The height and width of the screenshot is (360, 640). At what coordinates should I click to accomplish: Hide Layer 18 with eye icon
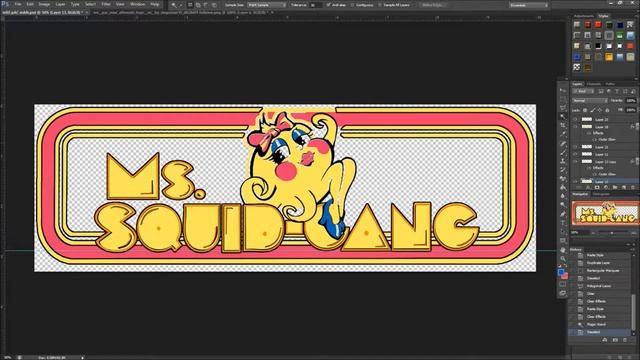pos(575,127)
